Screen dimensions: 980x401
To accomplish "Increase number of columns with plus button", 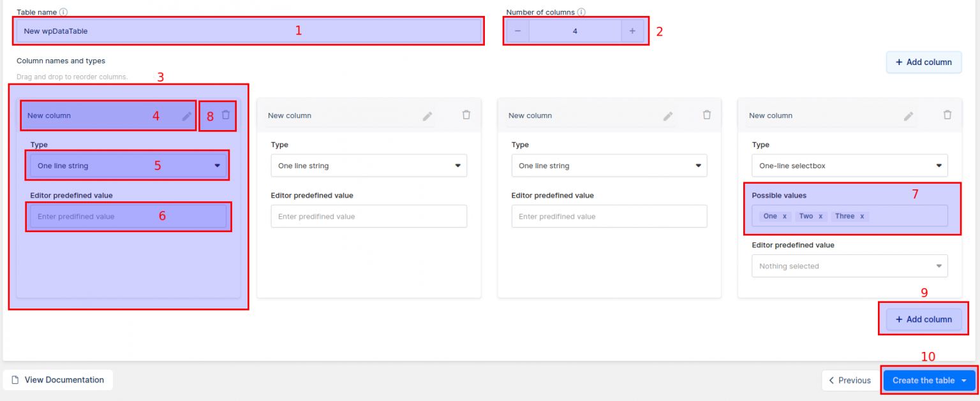I will pyautogui.click(x=632, y=31).
